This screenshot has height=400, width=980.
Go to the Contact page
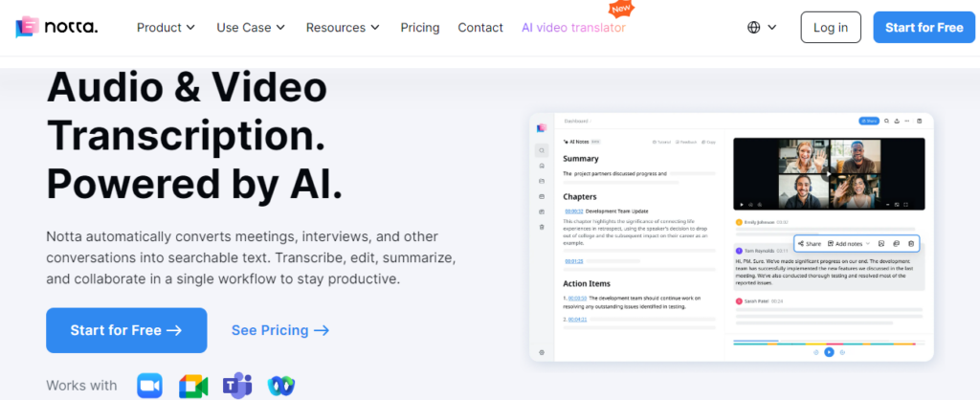[x=480, y=28]
